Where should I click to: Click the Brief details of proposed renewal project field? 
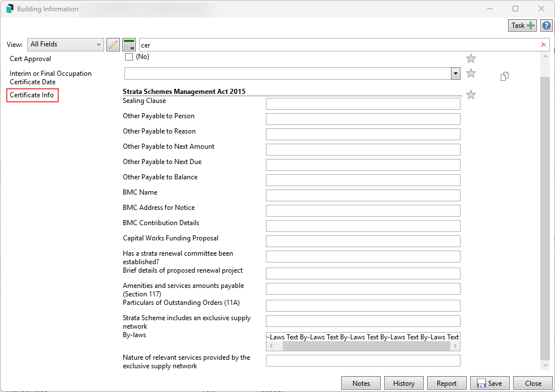coord(363,273)
